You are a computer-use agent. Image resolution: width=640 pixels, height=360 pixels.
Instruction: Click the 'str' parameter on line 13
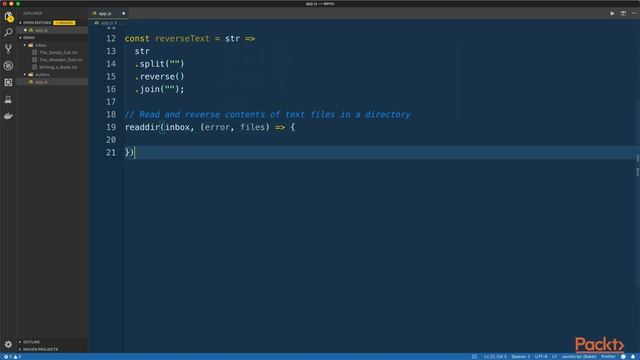142,51
